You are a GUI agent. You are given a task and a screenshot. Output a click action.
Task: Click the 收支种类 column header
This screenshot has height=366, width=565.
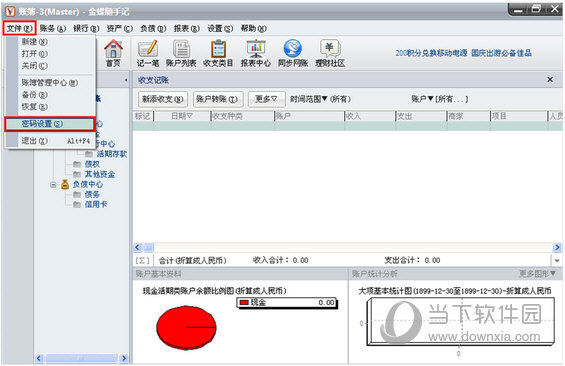point(242,116)
